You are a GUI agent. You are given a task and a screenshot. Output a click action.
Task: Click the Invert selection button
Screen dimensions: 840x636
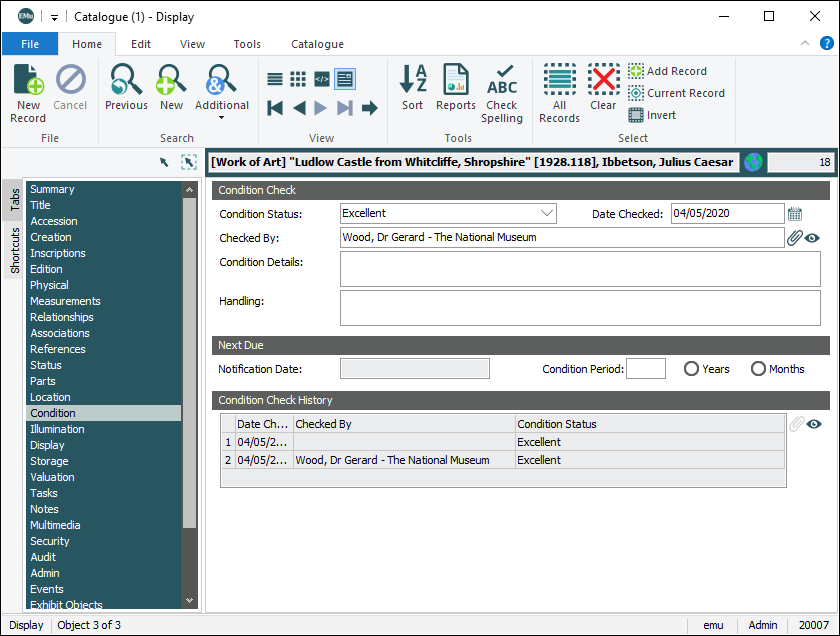coord(652,115)
